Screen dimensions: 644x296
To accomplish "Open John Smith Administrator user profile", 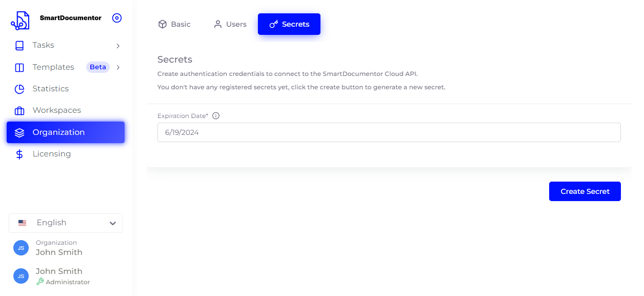I will (x=59, y=276).
